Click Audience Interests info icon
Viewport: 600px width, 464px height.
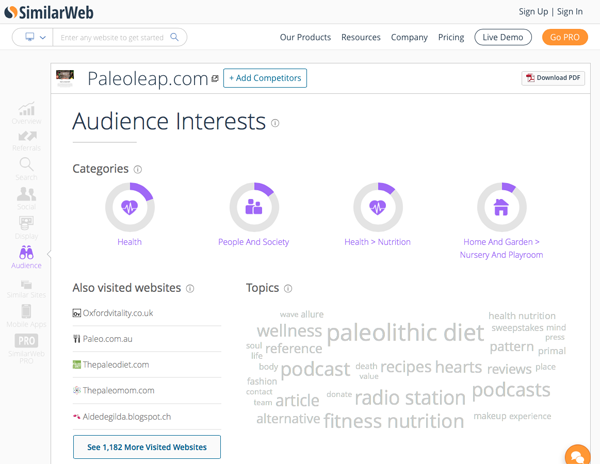coord(275,123)
